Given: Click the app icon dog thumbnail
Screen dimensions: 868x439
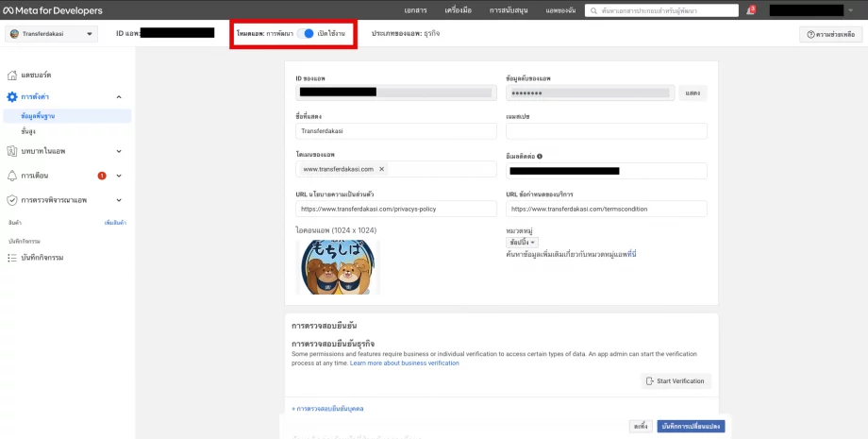Looking at the screenshot, I should [338, 267].
